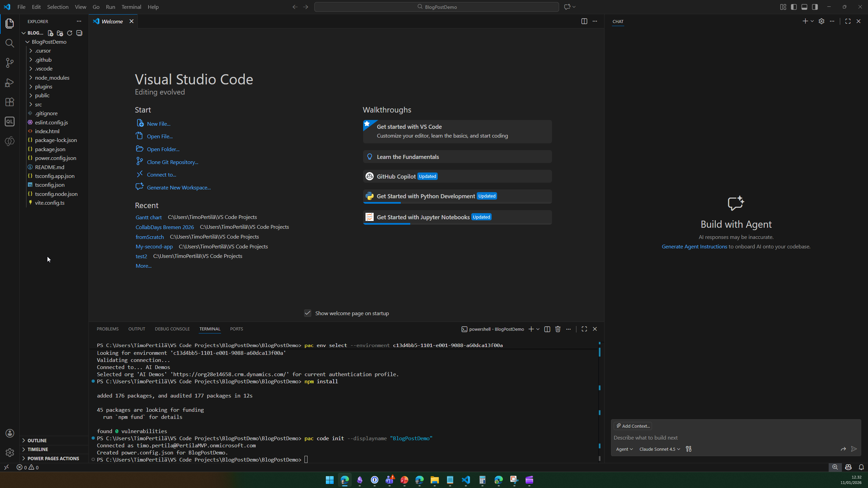The image size is (868, 488).
Task: Open the Source Control view
Action: 9,63
